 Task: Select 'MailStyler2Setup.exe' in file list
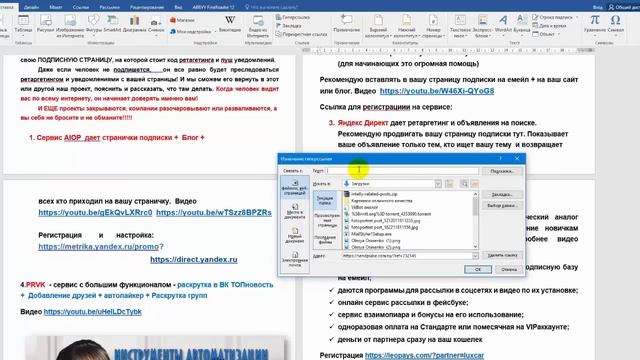[x=371, y=234]
